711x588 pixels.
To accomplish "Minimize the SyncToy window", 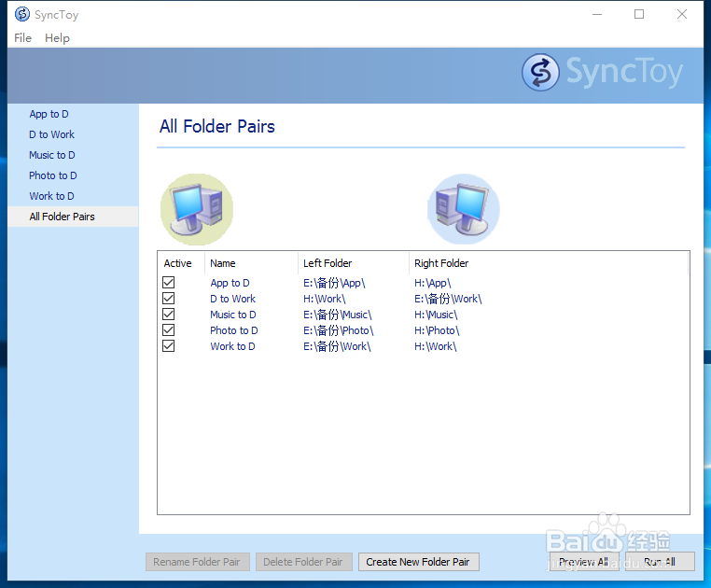I will tap(597, 15).
